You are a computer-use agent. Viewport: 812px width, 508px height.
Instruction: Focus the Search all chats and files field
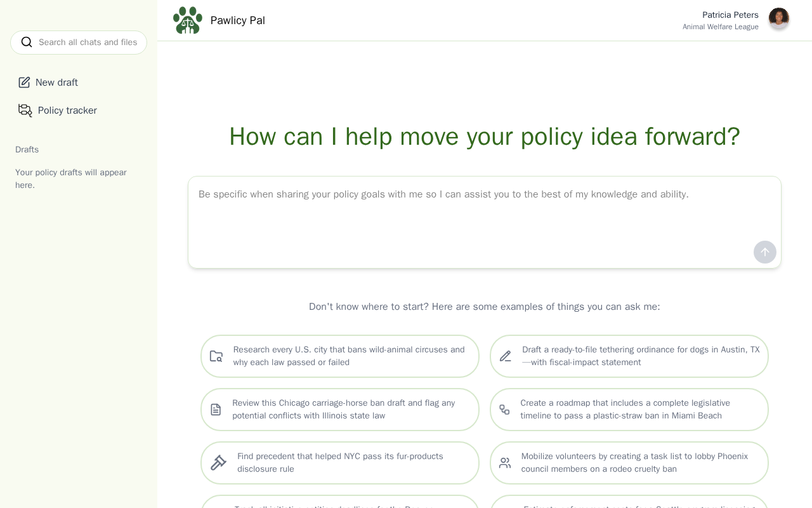click(79, 43)
